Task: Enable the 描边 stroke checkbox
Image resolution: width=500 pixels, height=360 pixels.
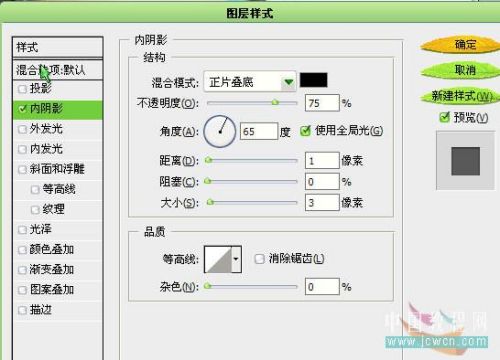Action: [x=22, y=310]
